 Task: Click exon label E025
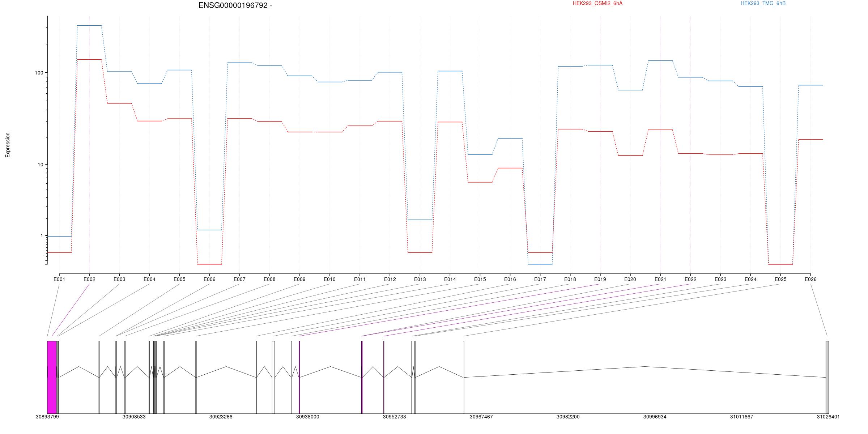tap(780, 279)
